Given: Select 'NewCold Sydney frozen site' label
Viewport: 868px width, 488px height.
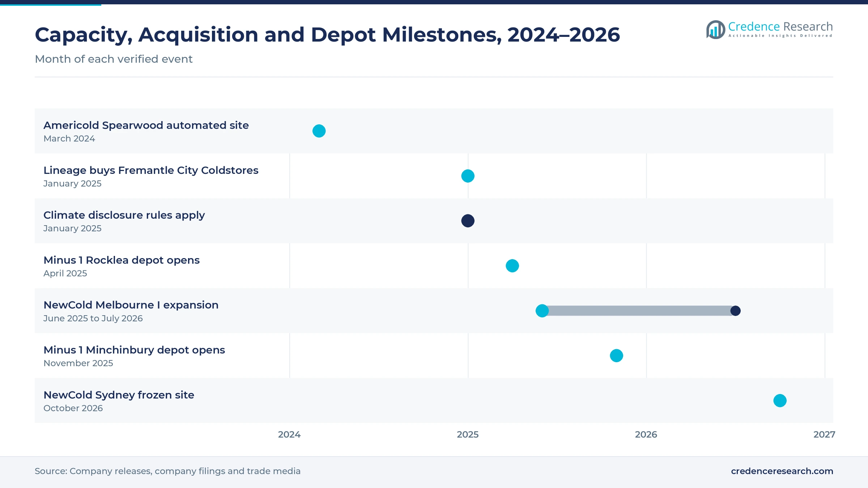Looking at the screenshot, I should pyautogui.click(x=119, y=395).
